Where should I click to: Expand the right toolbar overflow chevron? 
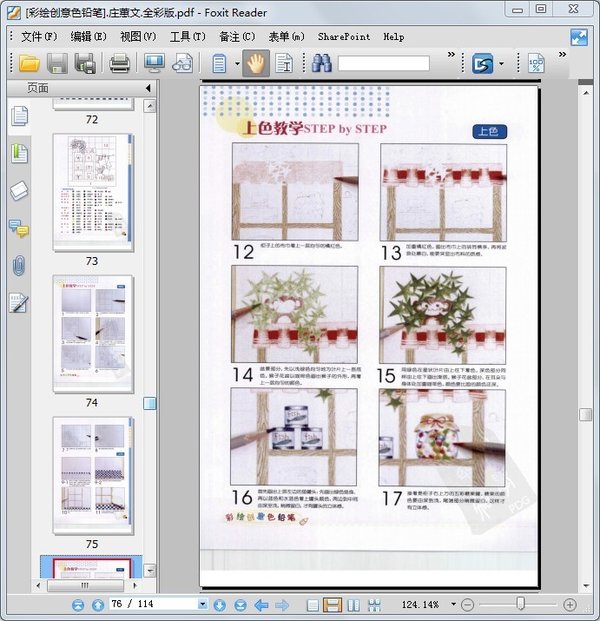tap(562, 54)
